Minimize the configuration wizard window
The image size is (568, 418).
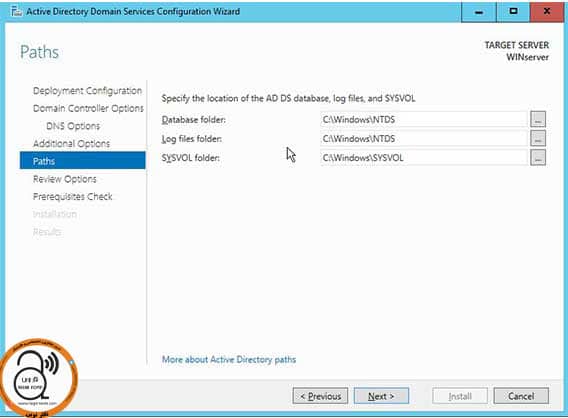[479, 12]
